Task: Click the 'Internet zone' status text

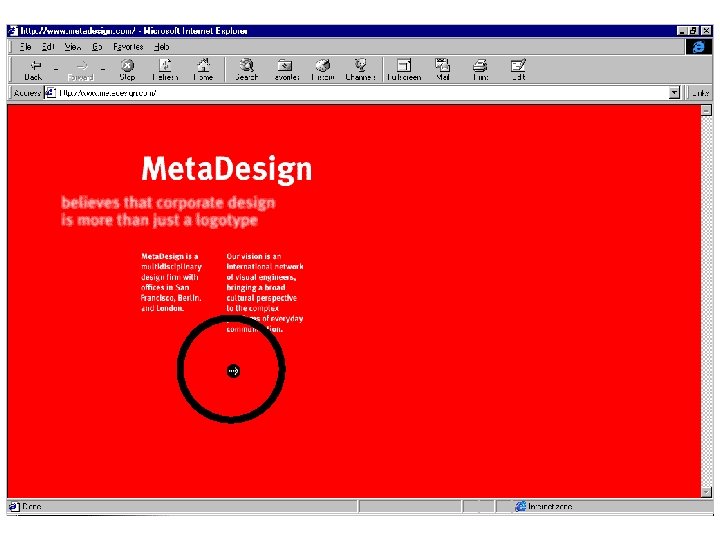Action: point(550,506)
